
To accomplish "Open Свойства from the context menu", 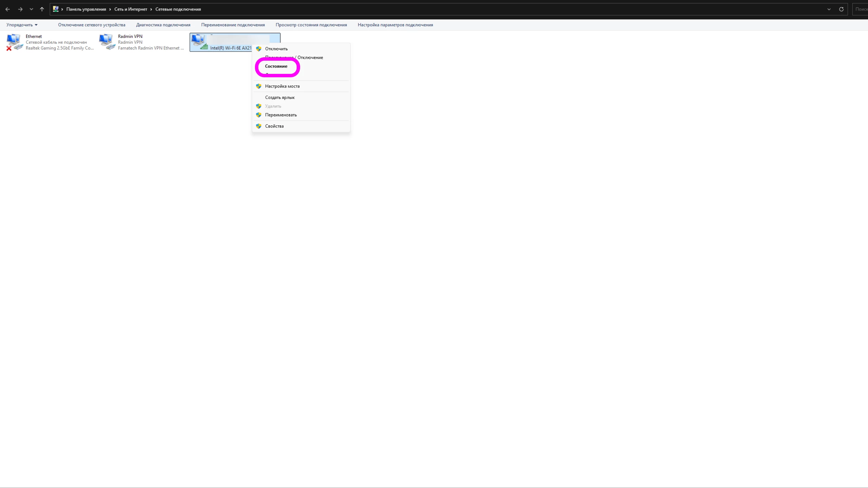I will 274,126.
